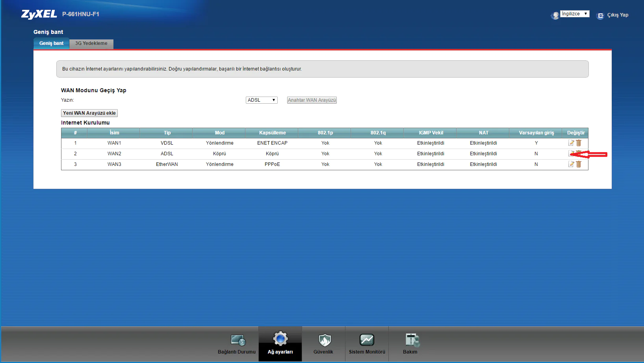Click the Çıkış Yap logout icon
Screen dimensions: 644x363
point(600,16)
